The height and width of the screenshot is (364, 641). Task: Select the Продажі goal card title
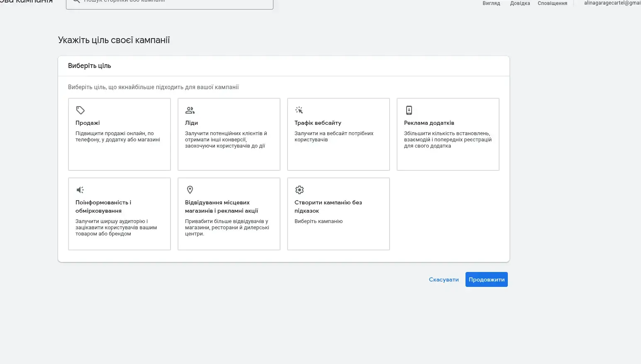click(x=88, y=123)
